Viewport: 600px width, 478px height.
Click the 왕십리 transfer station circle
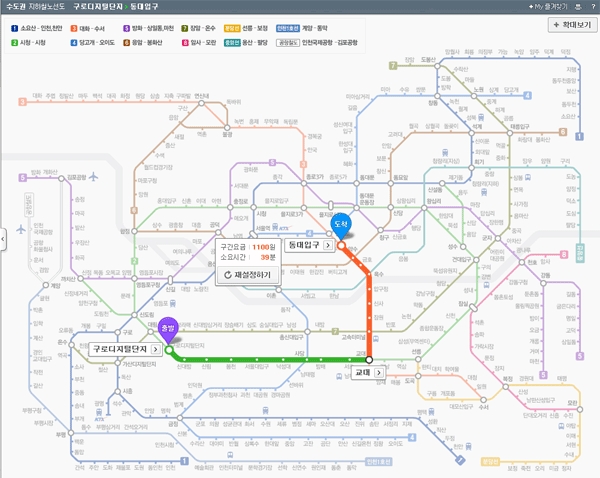pyautogui.click(x=424, y=208)
